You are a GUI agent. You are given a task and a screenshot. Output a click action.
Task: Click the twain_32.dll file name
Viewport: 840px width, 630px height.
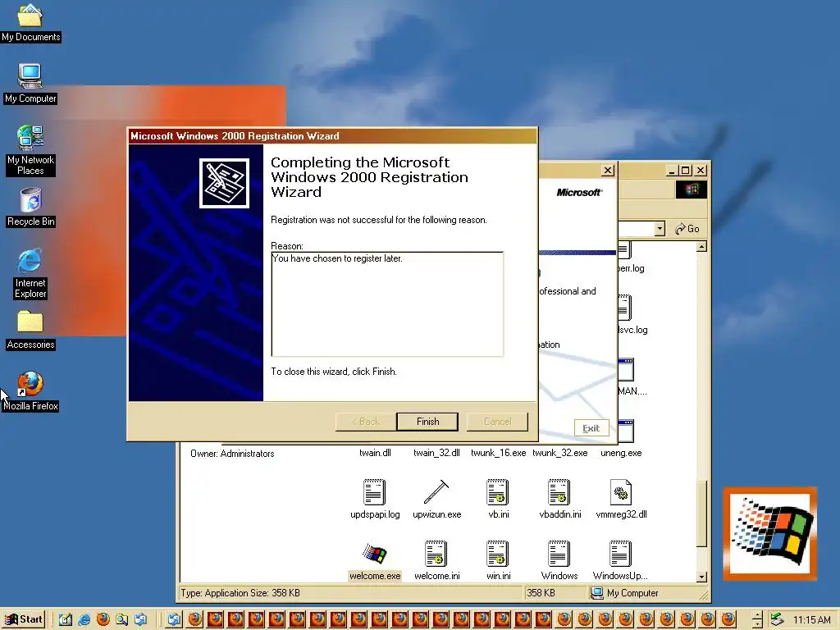(x=436, y=453)
